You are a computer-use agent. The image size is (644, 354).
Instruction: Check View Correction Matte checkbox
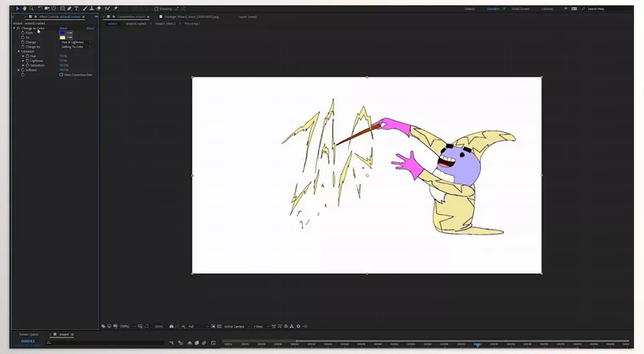click(x=61, y=74)
